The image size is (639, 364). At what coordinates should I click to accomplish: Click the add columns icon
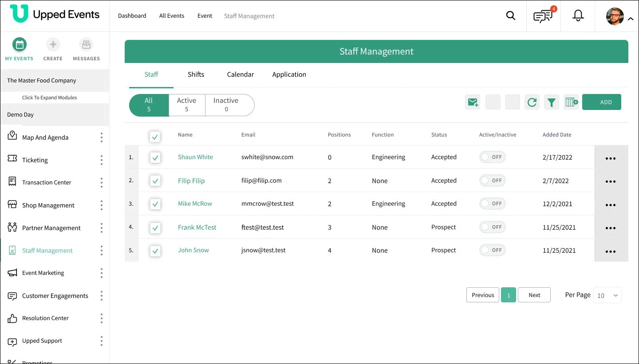pyautogui.click(x=571, y=102)
